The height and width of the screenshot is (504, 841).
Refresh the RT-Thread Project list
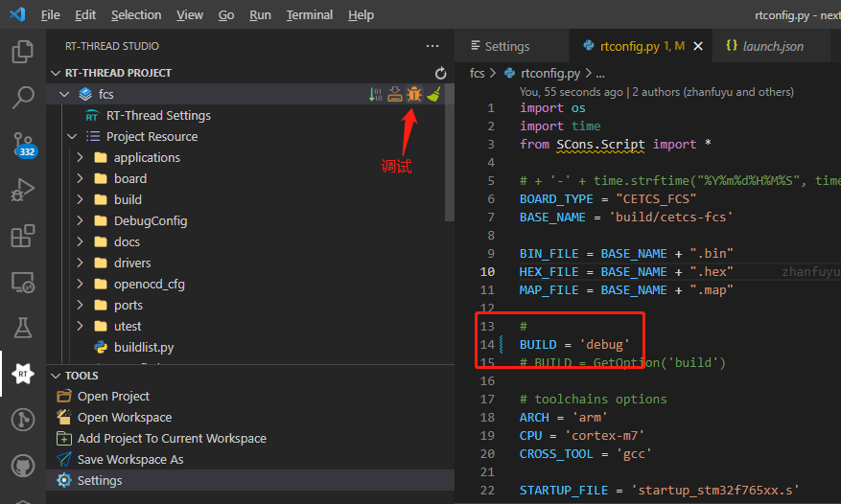(x=440, y=73)
